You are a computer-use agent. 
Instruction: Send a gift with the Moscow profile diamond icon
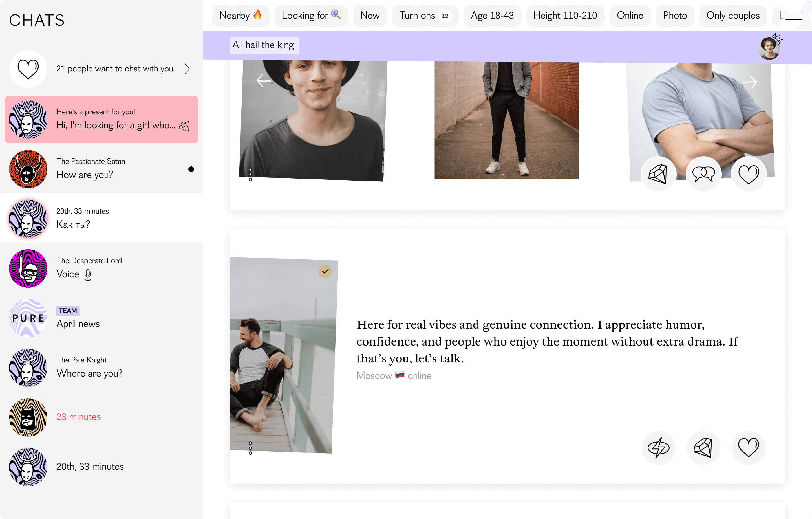pos(703,448)
